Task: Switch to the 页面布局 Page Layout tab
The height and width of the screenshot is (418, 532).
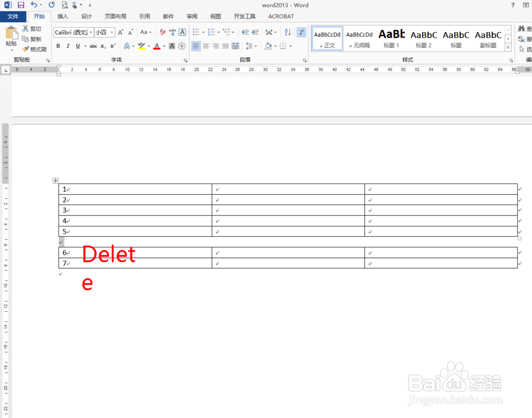Action: (x=115, y=16)
